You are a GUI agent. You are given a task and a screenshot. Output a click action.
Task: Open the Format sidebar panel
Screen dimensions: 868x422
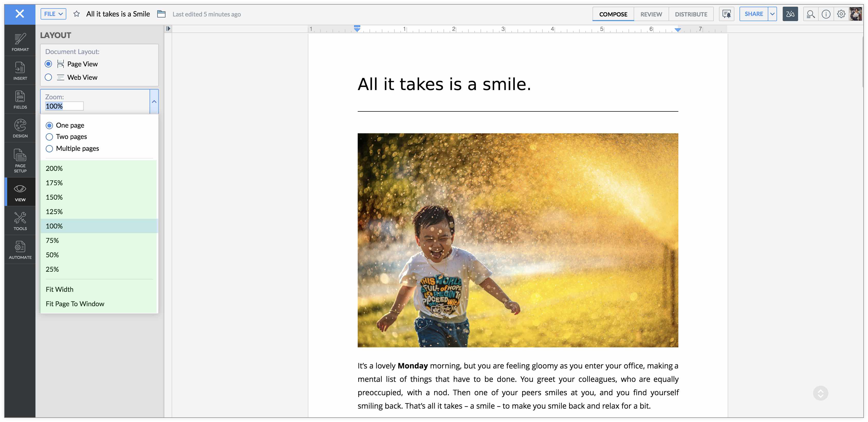pos(20,42)
